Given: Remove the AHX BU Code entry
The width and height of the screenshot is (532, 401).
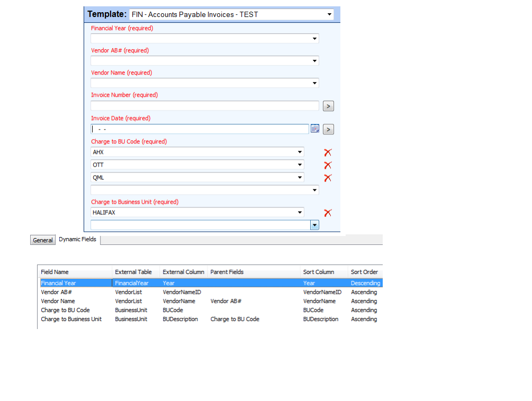Looking at the screenshot, I should point(328,152).
